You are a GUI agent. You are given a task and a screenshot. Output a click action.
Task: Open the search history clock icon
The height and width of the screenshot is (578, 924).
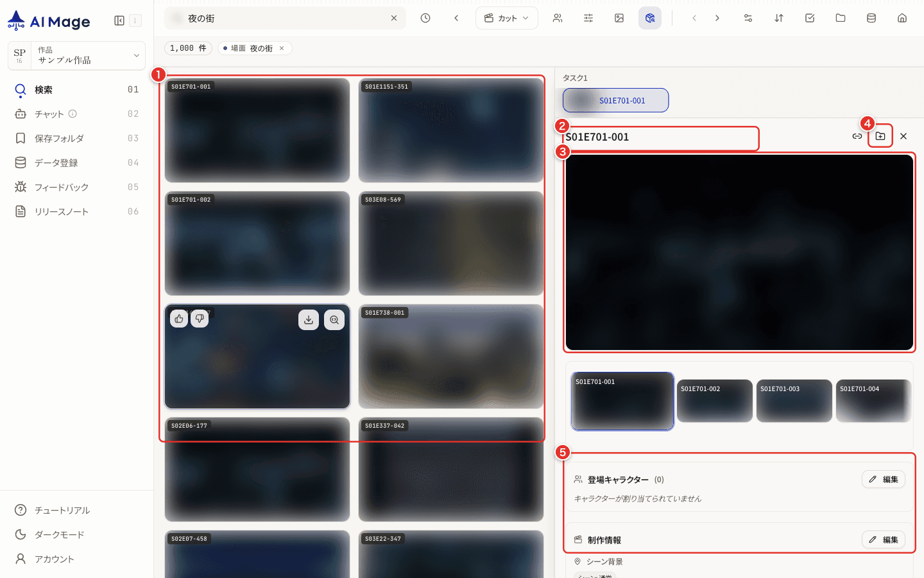(x=425, y=18)
